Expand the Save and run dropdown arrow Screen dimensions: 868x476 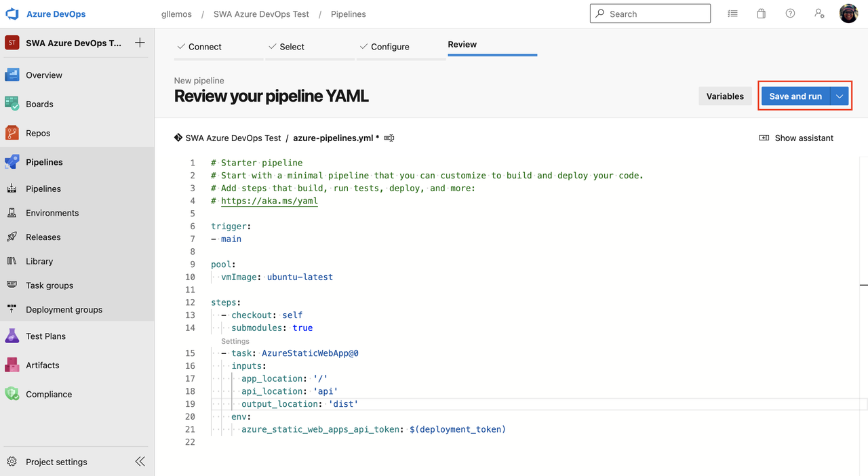click(840, 96)
